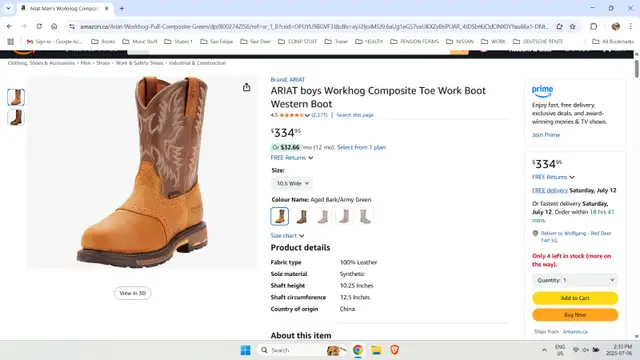This screenshot has height=360, width=640.
Task: Click the Windows Start button
Action: 245,350
